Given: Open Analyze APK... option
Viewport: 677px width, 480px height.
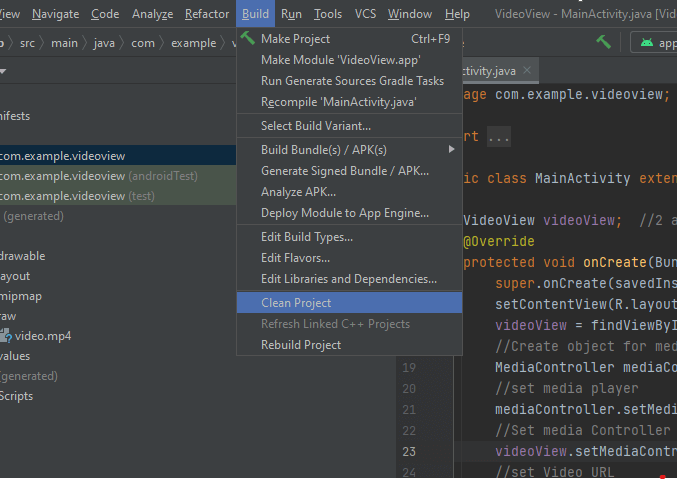Looking at the screenshot, I should [x=298, y=192].
